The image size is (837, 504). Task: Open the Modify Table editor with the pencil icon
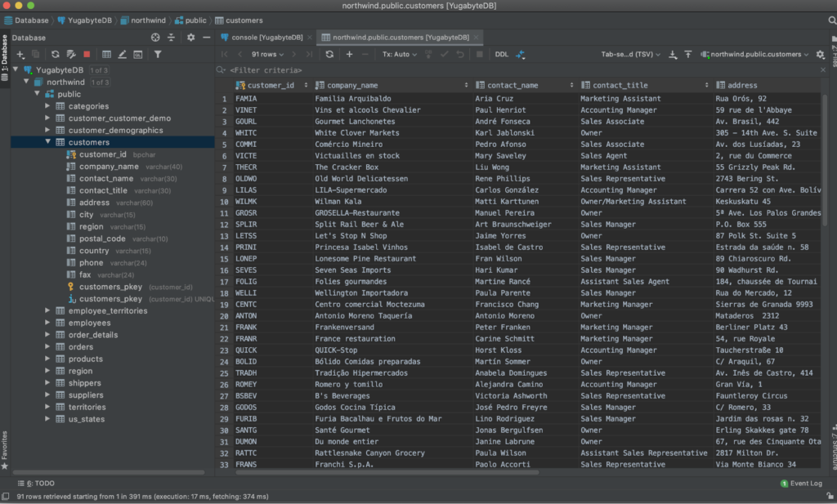[122, 54]
